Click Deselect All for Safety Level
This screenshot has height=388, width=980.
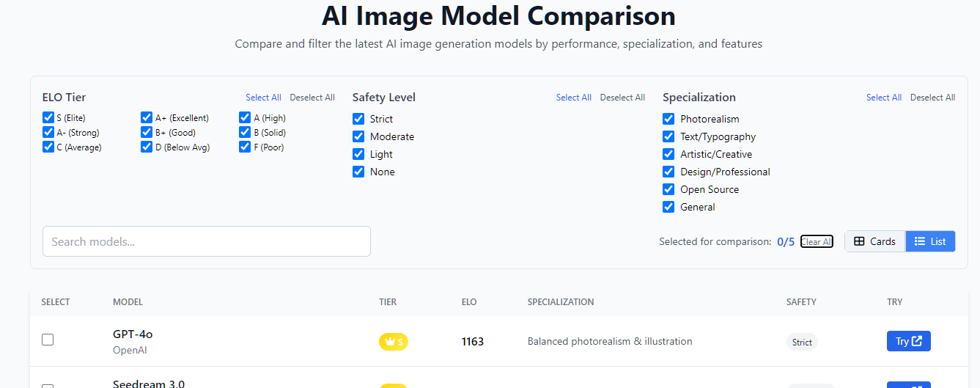(x=622, y=98)
